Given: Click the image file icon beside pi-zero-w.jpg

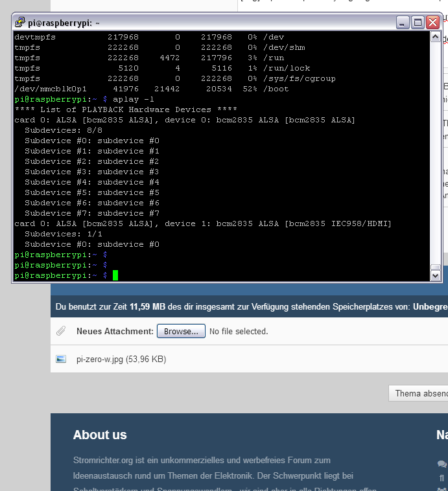Looking at the screenshot, I should point(61,359).
